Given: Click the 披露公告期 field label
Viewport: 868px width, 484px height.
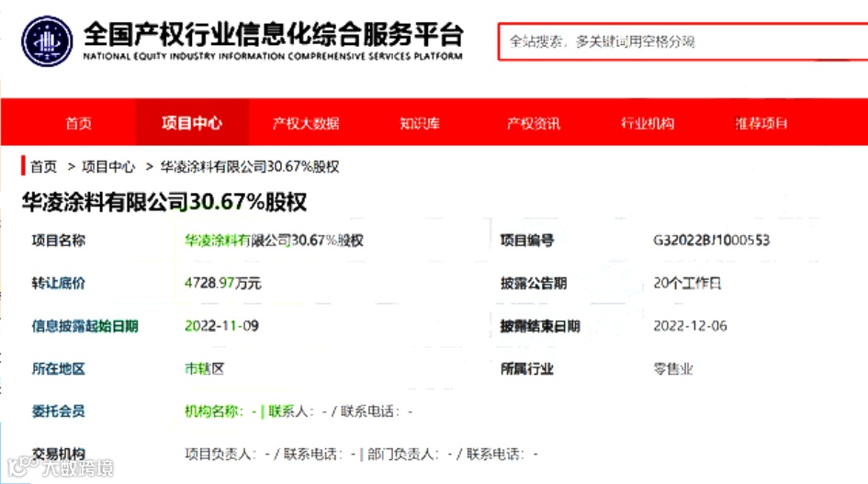Looking at the screenshot, I should pyautogui.click(x=534, y=283).
